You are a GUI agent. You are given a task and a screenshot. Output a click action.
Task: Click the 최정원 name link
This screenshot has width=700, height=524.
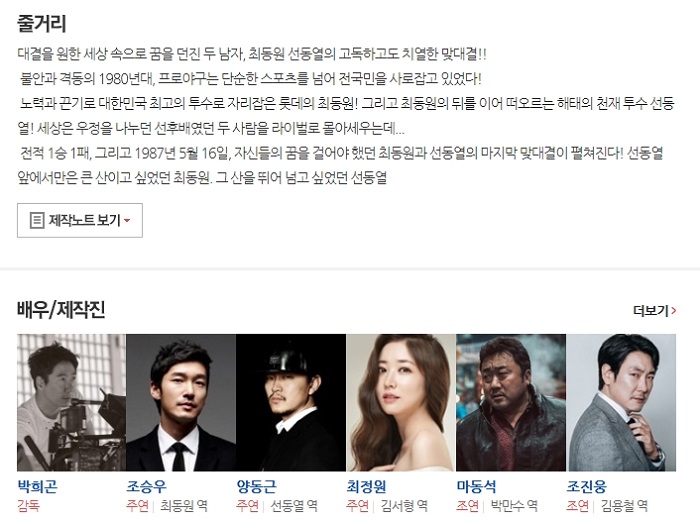click(x=367, y=486)
